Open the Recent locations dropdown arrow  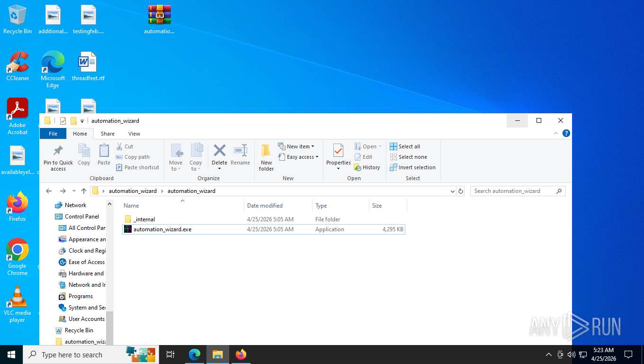pos(74,191)
